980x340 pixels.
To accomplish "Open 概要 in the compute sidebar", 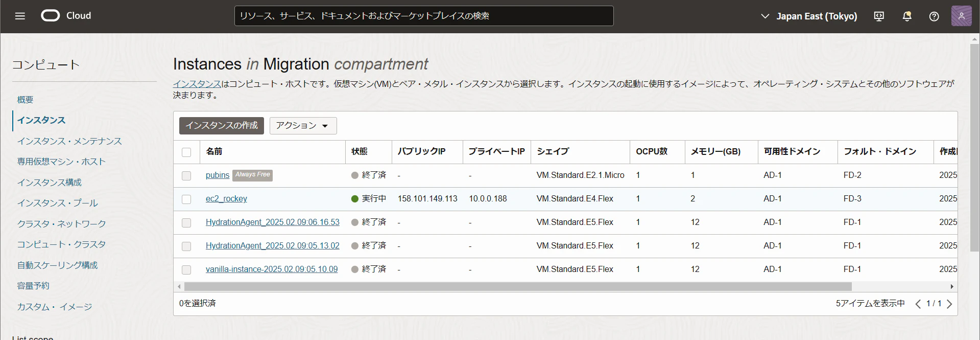I will click(25, 100).
